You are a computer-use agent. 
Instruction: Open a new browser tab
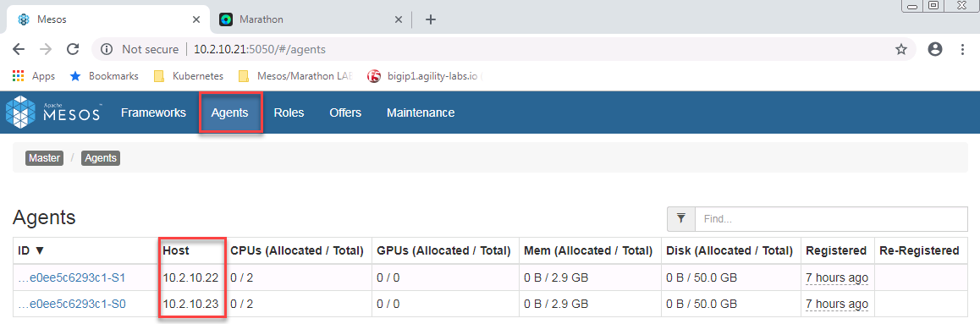click(x=430, y=19)
